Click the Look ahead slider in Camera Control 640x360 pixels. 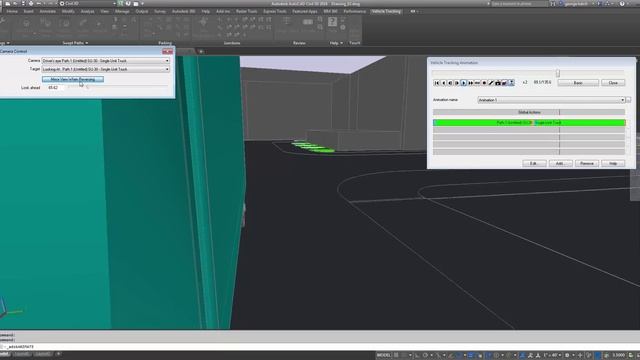(118, 87)
